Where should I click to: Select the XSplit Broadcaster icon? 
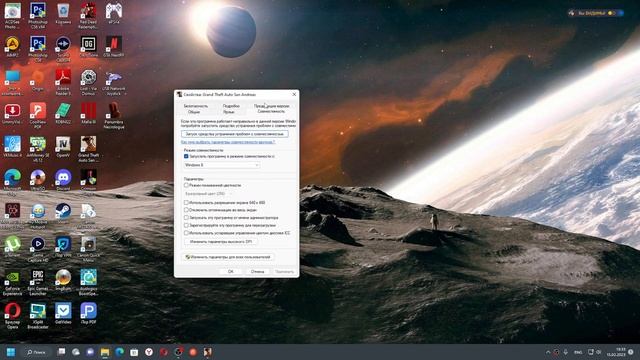pos(38,316)
